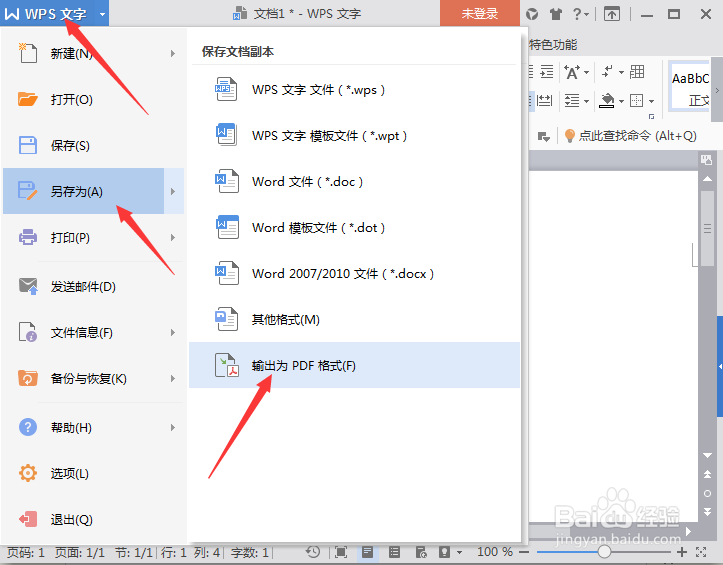Image resolution: width=723 pixels, height=565 pixels.
Task: Open the text layout A dropdown arrow
Action: click(x=587, y=72)
